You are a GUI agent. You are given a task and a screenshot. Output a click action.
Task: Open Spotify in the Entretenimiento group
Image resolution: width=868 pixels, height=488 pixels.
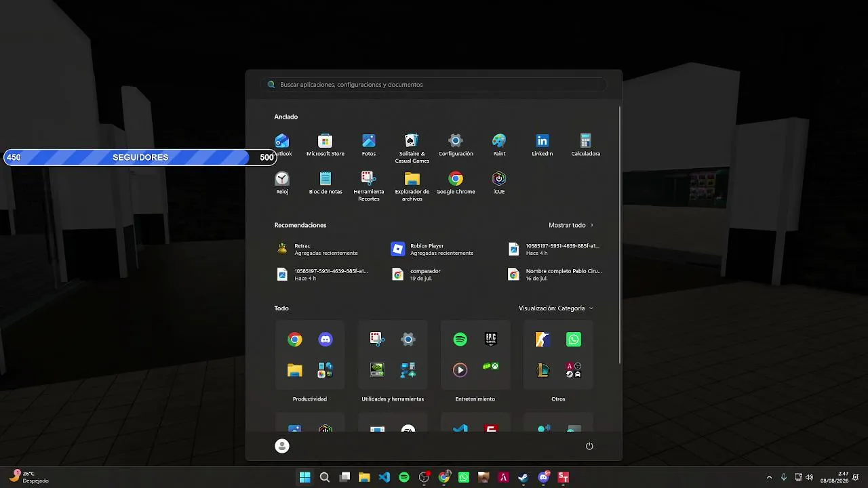coord(460,339)
